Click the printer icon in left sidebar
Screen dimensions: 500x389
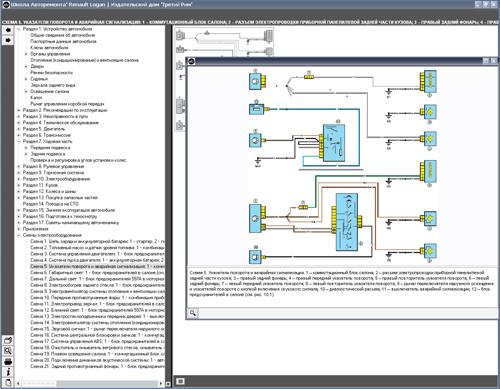(x=8, y=361)
